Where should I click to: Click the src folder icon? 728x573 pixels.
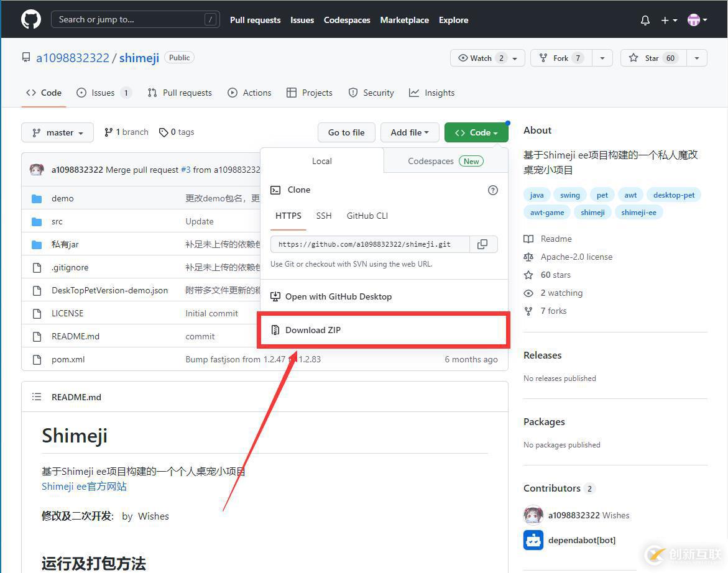click(37, 222)
